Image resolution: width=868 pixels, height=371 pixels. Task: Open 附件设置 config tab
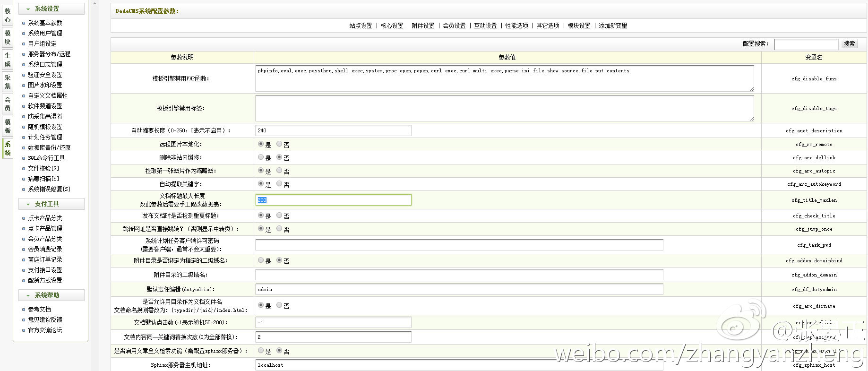click(423, 26)
